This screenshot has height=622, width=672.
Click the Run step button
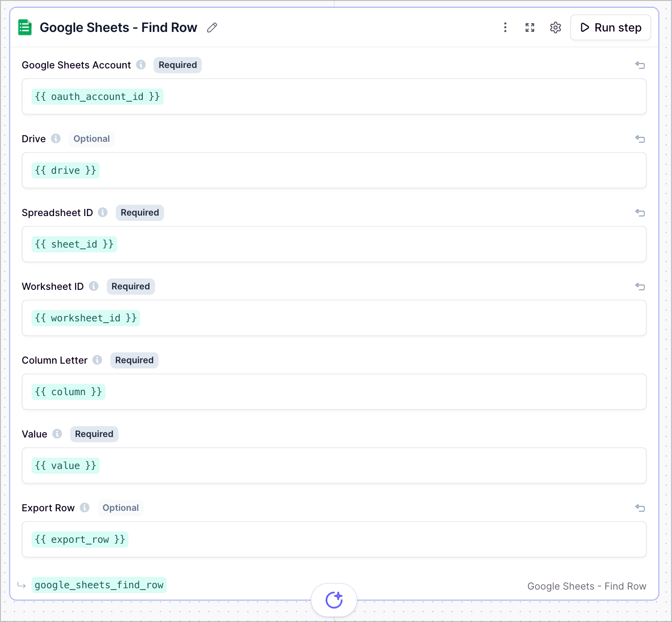coord(610,27)
